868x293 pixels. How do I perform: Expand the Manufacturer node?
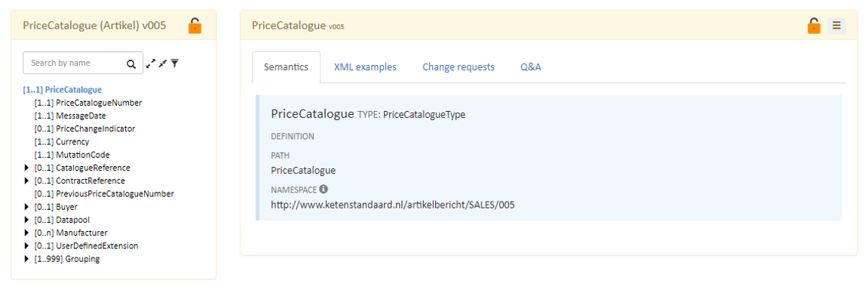(x=26, y=233)
